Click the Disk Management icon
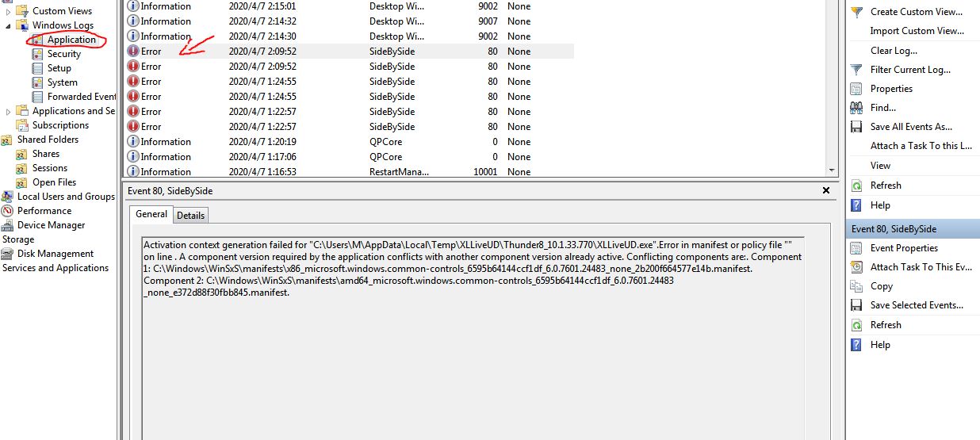Viewport: 980px width, 440px height. point(8,254)
